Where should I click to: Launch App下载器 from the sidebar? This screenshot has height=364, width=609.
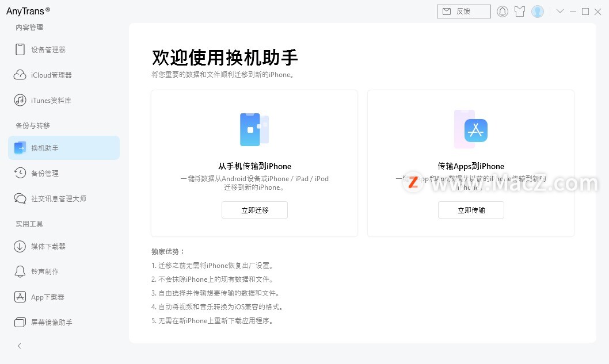tap(64, 297)
